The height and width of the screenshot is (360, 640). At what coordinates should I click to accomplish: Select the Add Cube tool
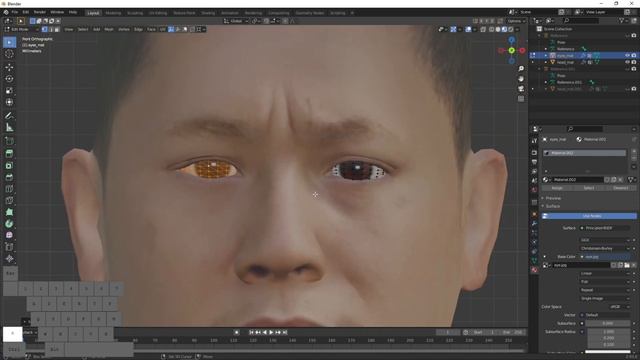coord(9,141)
